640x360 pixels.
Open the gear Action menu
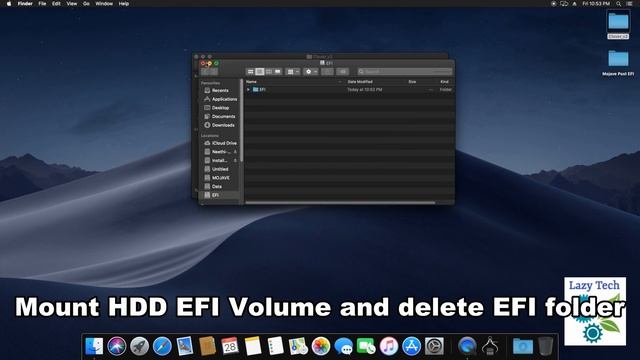tap(311, 72)
